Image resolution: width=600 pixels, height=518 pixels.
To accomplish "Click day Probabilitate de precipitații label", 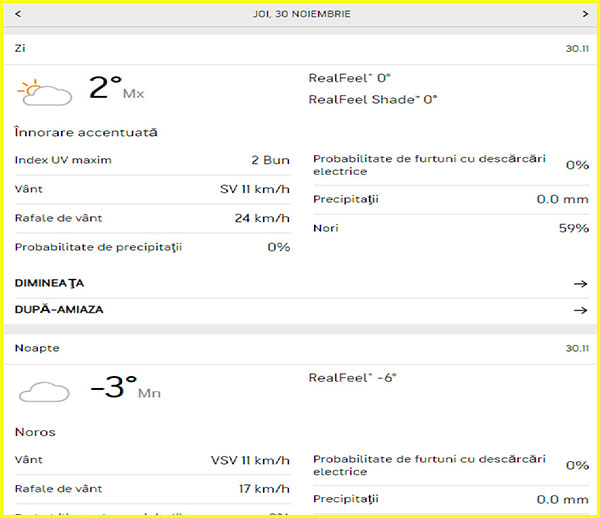I will (x=98, y=248).
